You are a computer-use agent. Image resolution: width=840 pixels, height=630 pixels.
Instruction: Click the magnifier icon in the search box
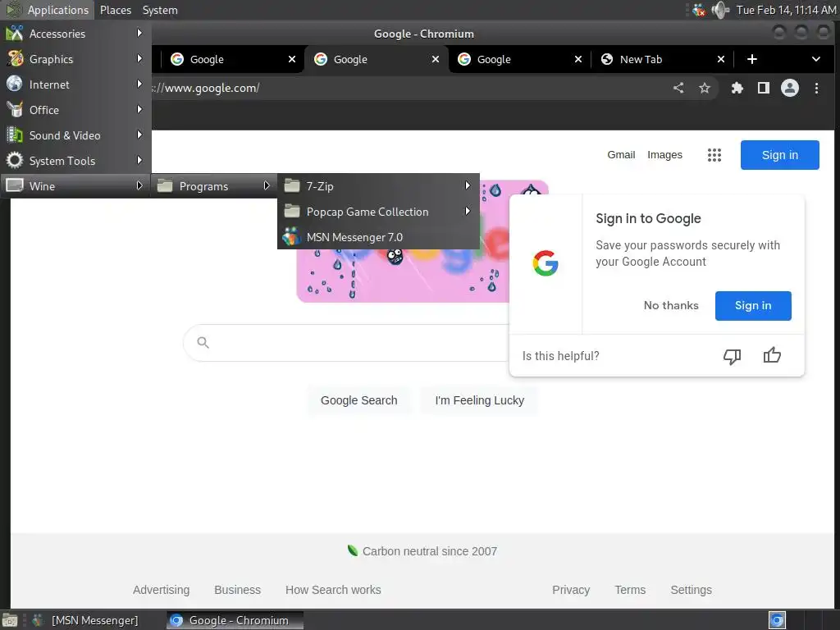[x=203, y=342]
